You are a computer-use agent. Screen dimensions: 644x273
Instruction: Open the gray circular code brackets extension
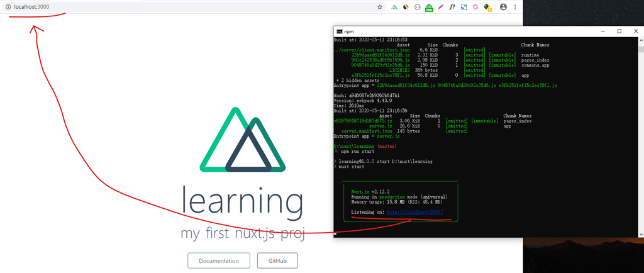point(418,7)
